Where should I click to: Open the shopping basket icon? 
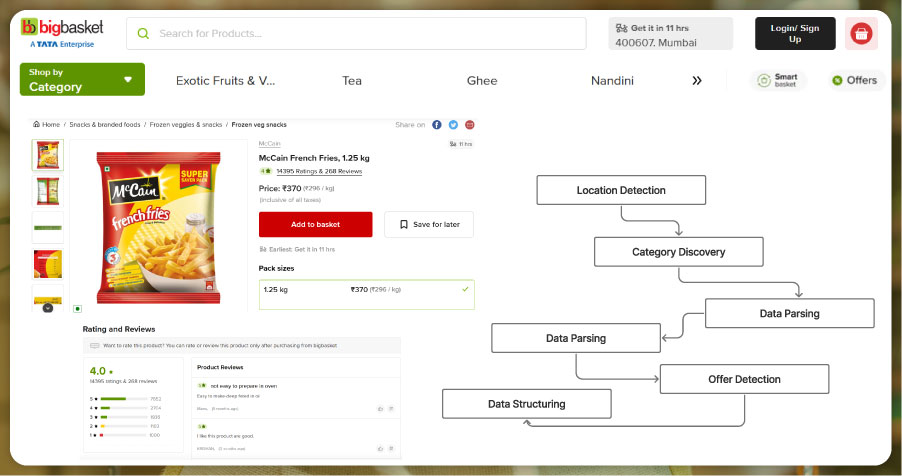click(861, 34)
